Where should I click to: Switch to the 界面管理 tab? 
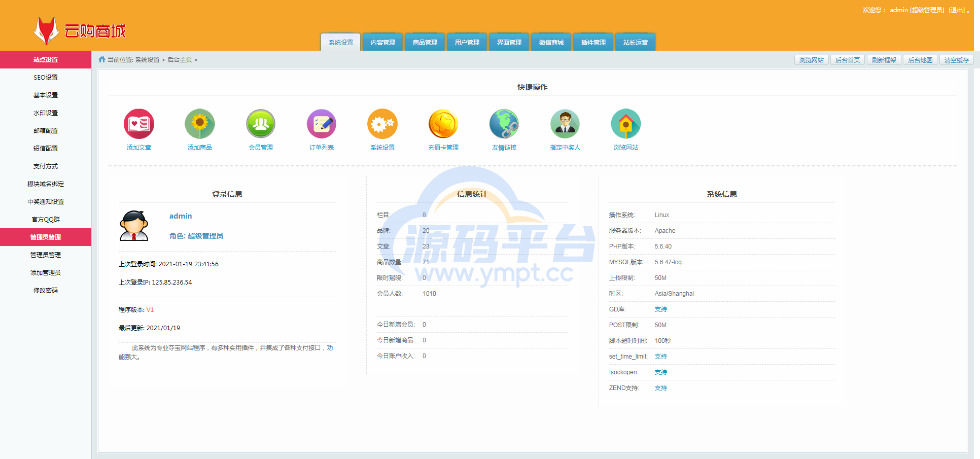509,42
